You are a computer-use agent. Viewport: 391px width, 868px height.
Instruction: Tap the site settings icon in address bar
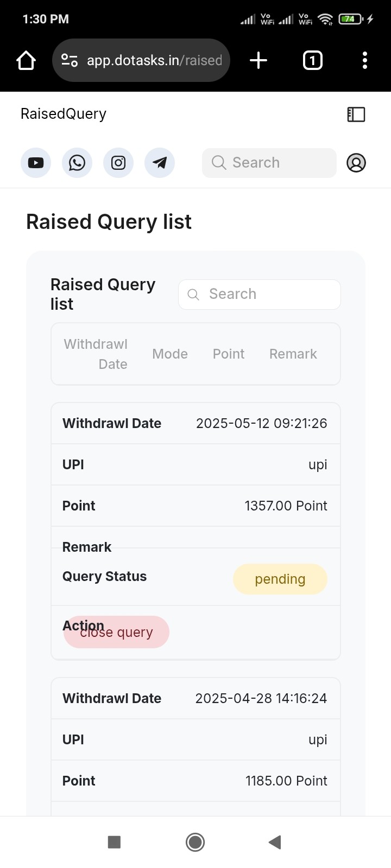coord(70,60)
